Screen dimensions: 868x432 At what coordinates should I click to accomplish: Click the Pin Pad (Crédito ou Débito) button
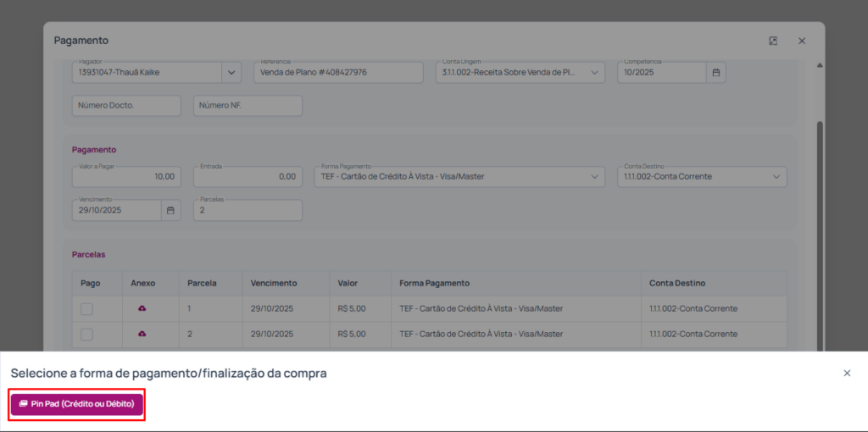(x=77, y=404)
